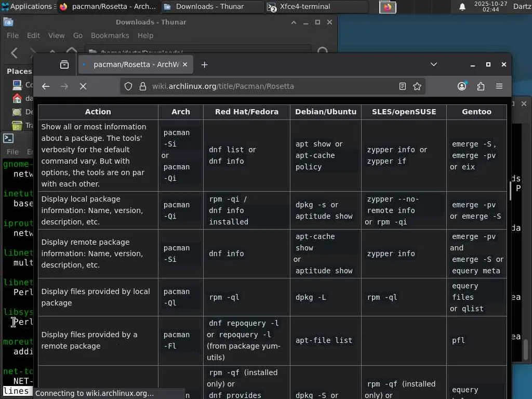Select home folder icon in Thunar Places

coord(17,98)
